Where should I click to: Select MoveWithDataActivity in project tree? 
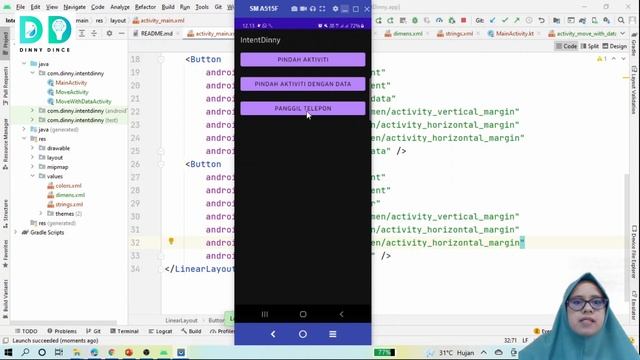pos(83,101)
